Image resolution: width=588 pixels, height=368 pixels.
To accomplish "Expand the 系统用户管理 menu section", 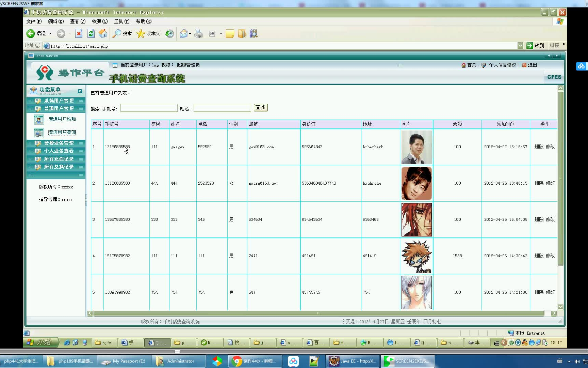I will 56,101.
